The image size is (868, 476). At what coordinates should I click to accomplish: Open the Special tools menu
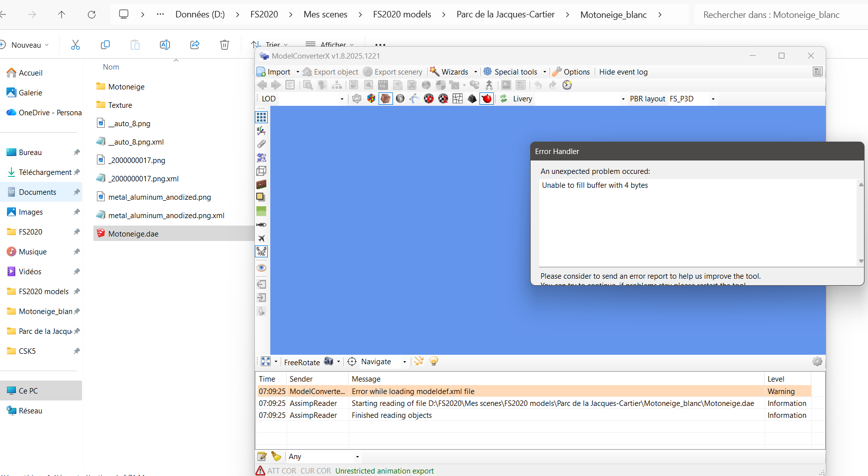(510, 72)
